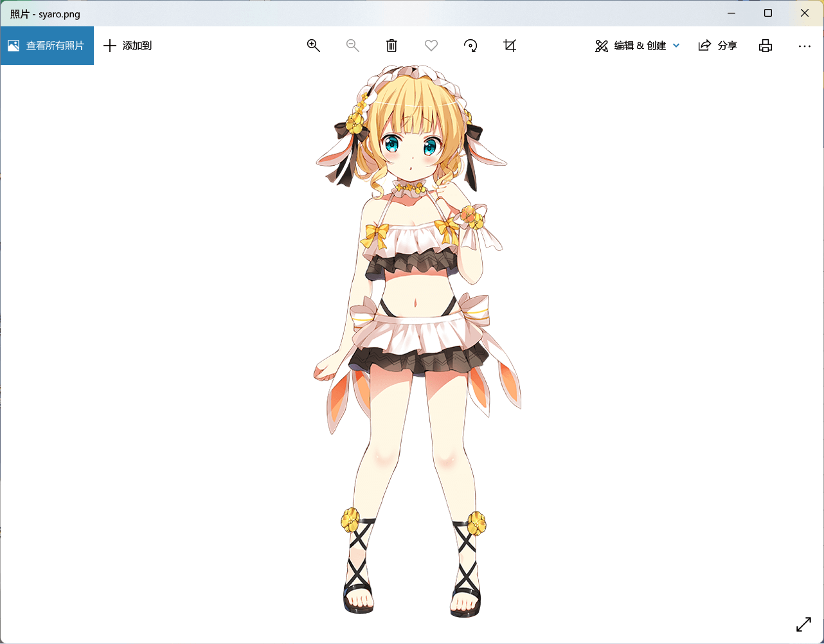Screen dimensions: 824x644
Task: Maximize the Photos window
Action: [x=768, y=13]
